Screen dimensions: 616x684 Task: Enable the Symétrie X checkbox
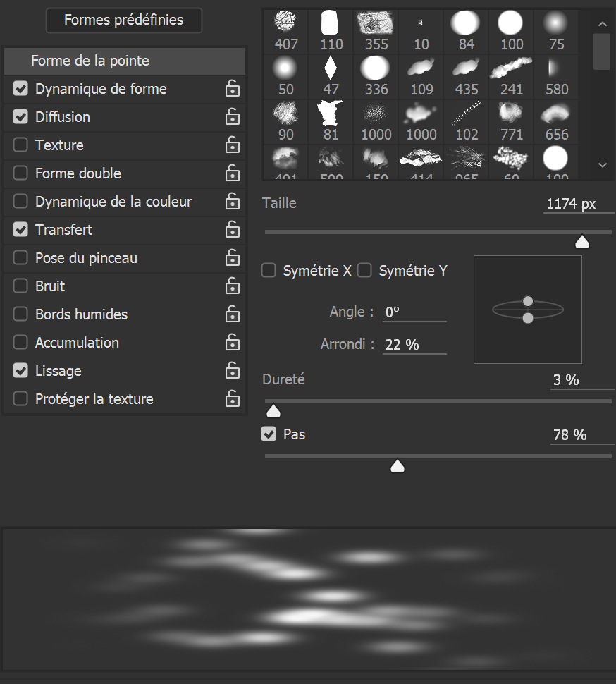click(x=269, y=271)
